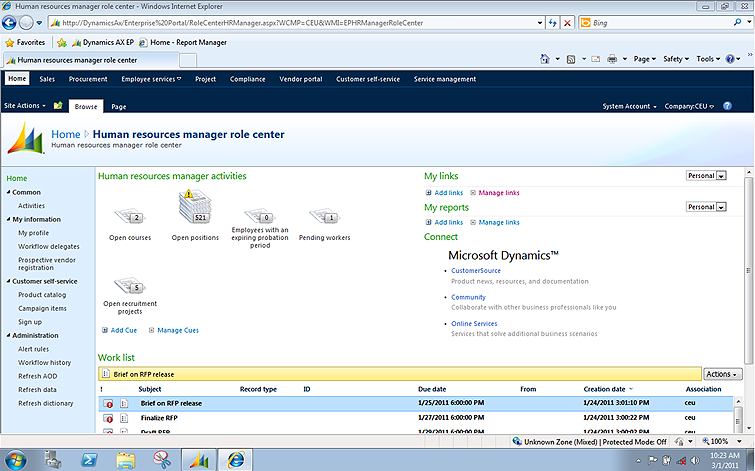Click the Manage Cues icon
The image size is (755, 471).
point(151,330)
